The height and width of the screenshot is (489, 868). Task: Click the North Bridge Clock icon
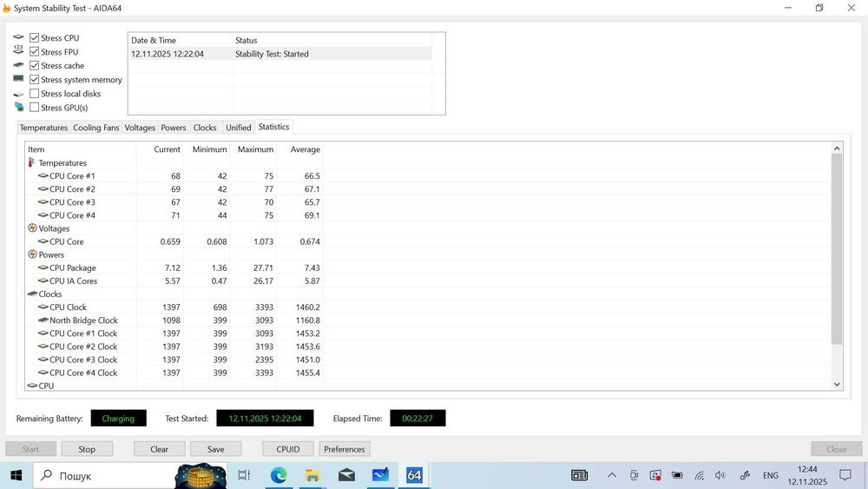(x=43, y=320)
